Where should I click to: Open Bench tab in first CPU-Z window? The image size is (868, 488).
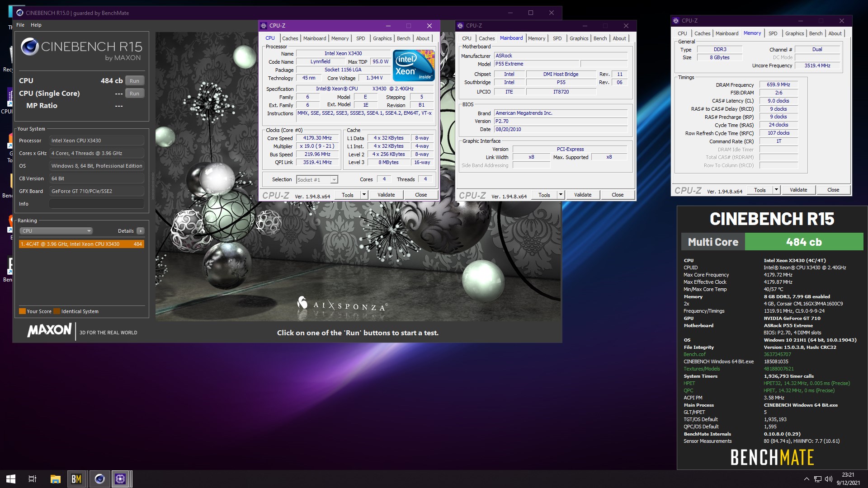point(404,38)
